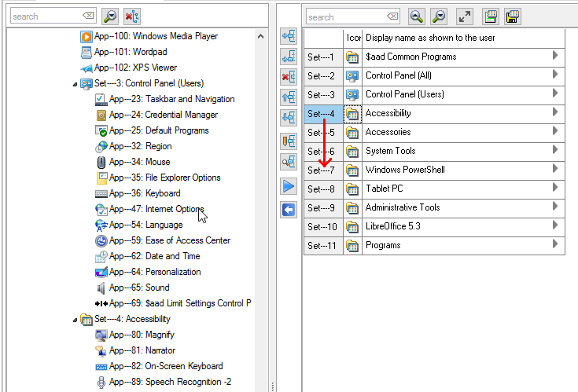Click the diagonal expand arrows icon
The width and height of the screenshot is (578, 392).
[465, 16]
